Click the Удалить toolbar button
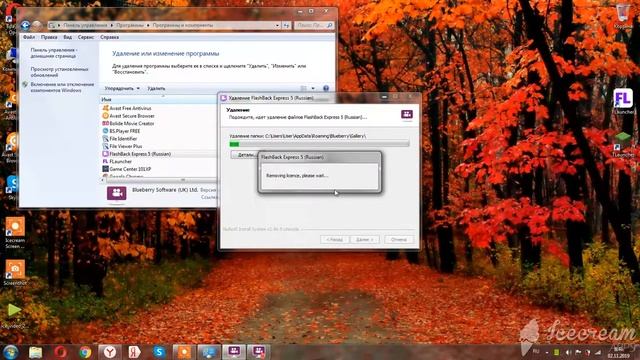The height and width of the screenshot is (360, 640). (x=156, y=88)
